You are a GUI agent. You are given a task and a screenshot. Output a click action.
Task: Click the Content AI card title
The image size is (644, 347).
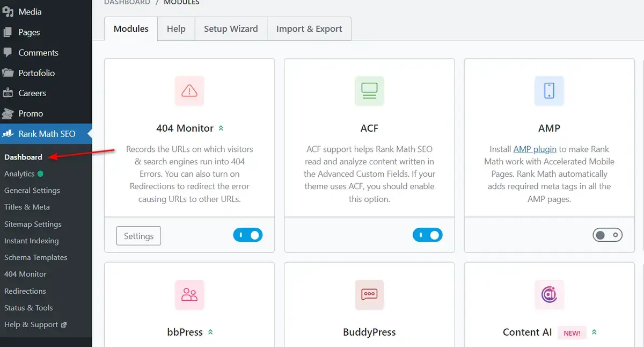coord(527,332)
